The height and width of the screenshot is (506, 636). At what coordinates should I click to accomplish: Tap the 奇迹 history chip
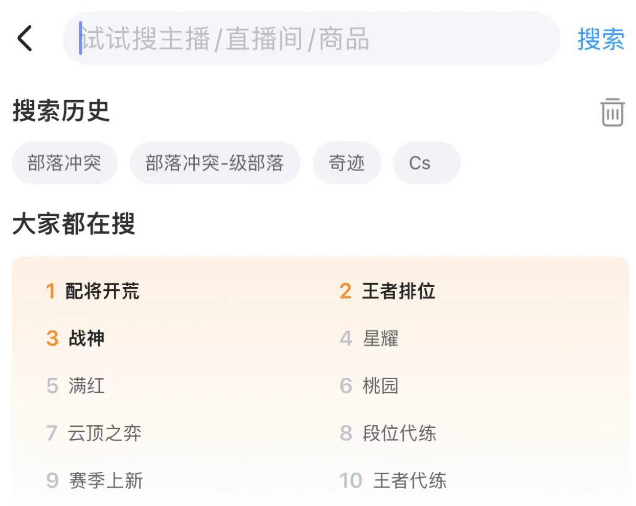point(347,163)
